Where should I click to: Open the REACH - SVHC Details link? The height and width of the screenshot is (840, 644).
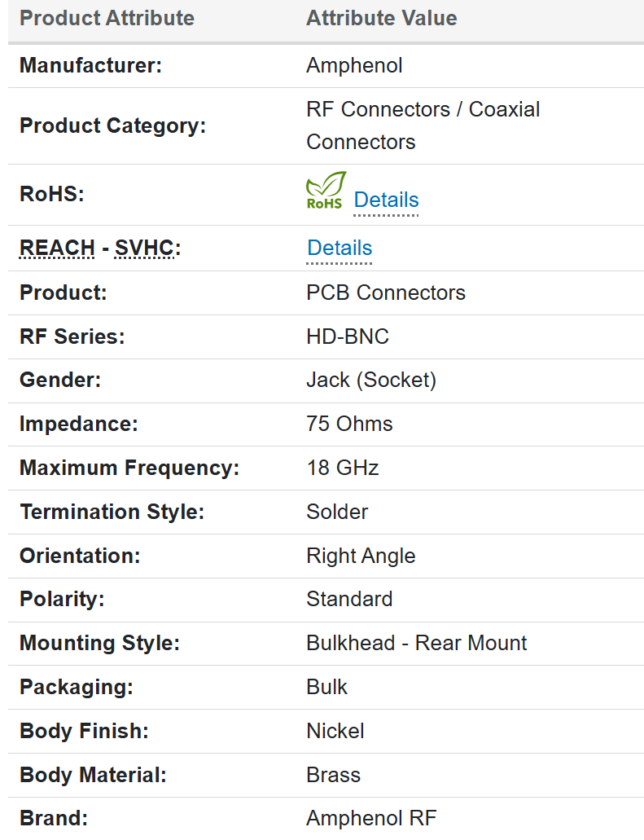[340, 248]
